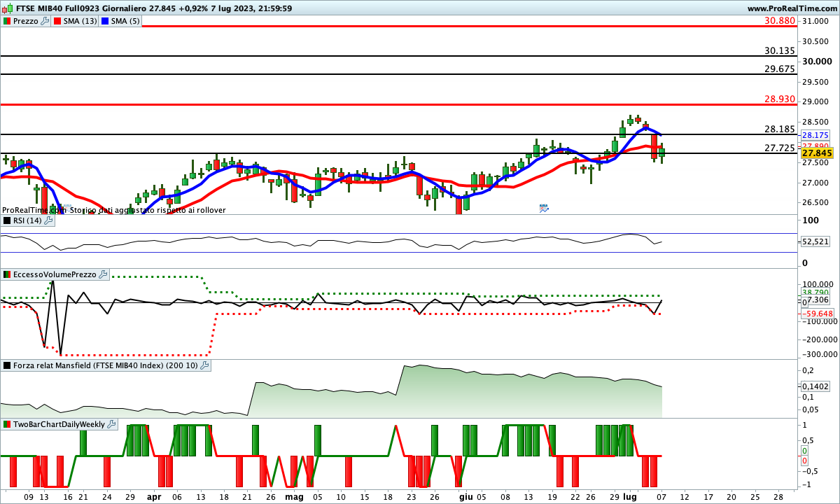Click the 'giu' month label on time axis
840x504 pixels.
pos(465,496)
